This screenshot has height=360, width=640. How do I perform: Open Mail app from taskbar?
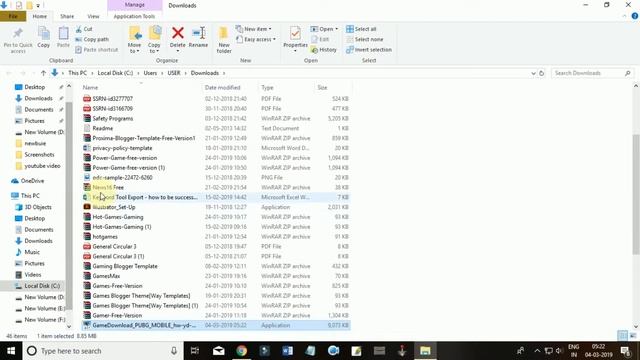click(219, 351)
